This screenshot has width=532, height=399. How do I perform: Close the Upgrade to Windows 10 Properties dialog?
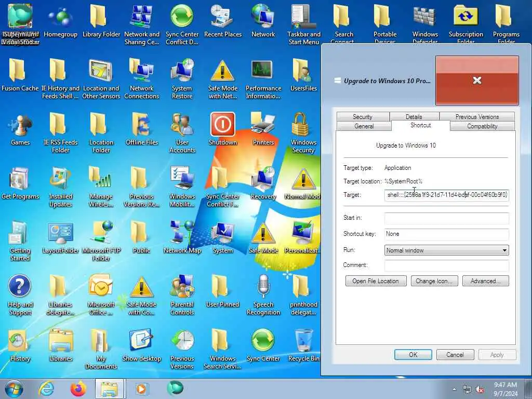[x=477, y=81]
